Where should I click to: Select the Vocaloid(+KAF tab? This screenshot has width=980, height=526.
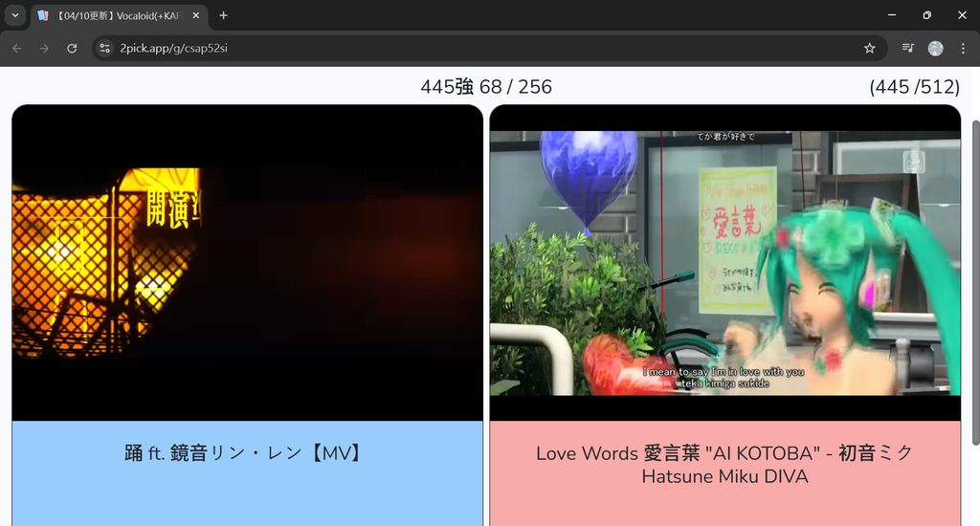pyautogui.click(x=120, y=15)
